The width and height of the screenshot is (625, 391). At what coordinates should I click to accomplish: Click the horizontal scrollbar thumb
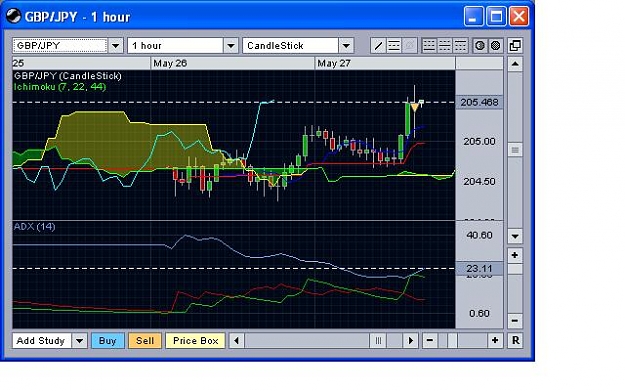pos(378,341)
